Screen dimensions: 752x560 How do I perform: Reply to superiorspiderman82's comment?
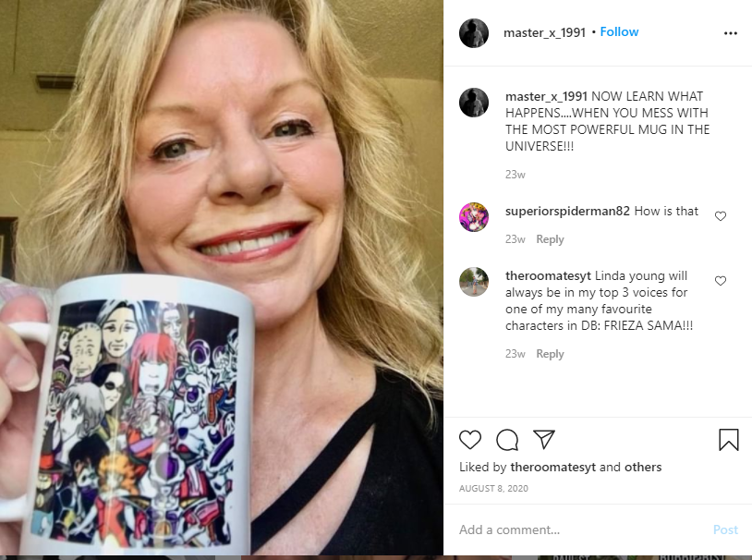(550, 239)
